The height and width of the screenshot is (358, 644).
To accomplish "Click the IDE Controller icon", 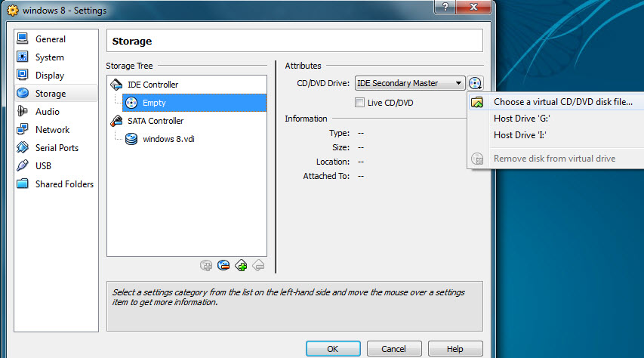I will click(x=116, y=85).
